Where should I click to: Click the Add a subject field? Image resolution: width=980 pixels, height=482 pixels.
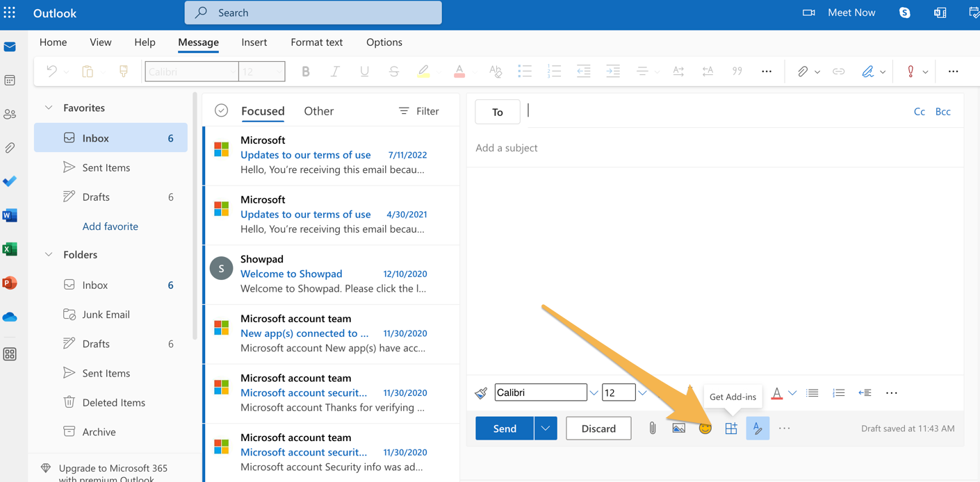716,148
